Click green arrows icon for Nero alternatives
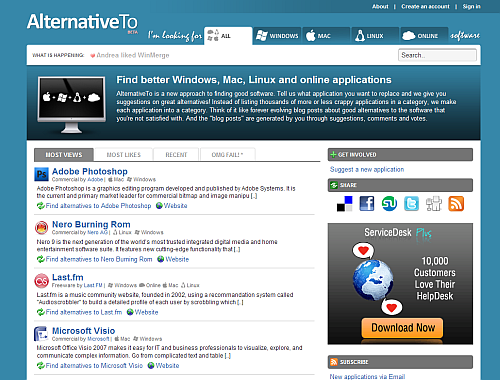 click(x=41, y=259)
